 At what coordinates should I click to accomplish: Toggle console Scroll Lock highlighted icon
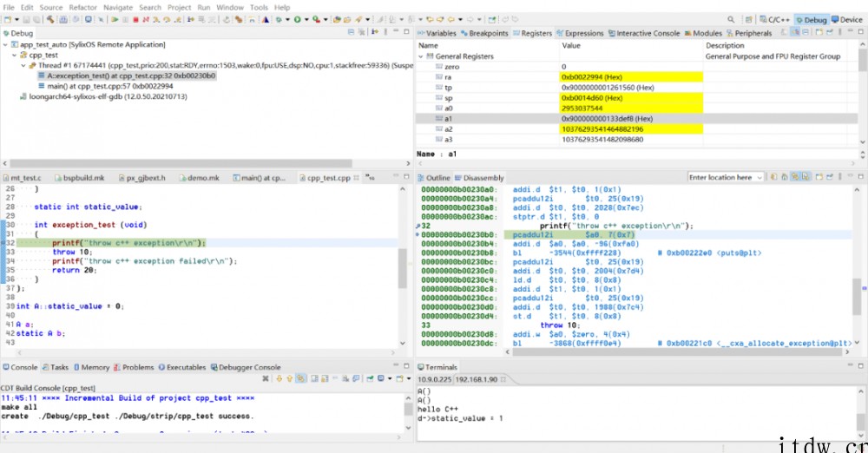coord(300,378)
